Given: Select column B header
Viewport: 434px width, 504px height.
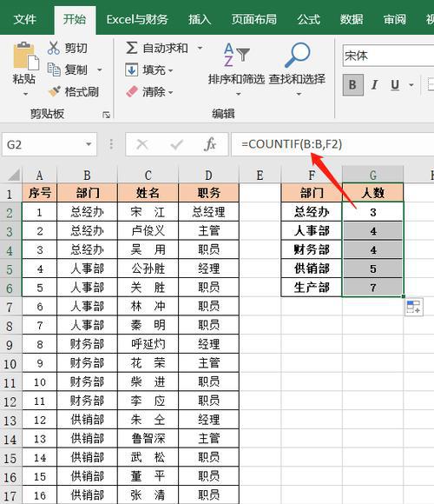Looking at the screenshot, I should pos(88,176).
